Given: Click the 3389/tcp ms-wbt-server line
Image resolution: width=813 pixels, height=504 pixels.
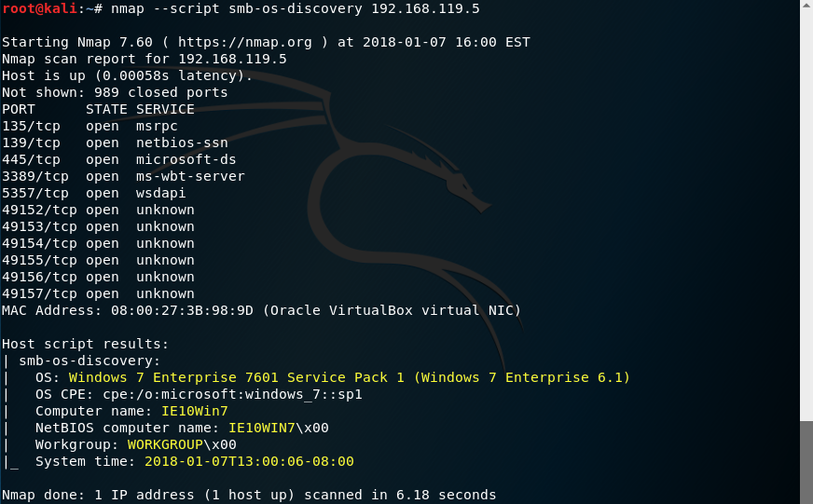Looking at the screenshot, I should click(x=123, y=176).
